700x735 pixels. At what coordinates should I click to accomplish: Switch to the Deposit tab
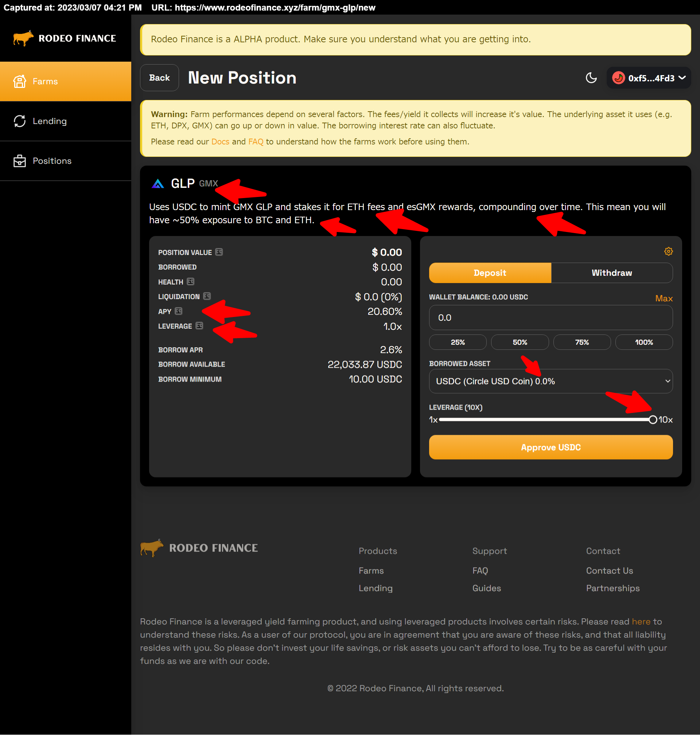pyautogui.click(x=490, y=273)
